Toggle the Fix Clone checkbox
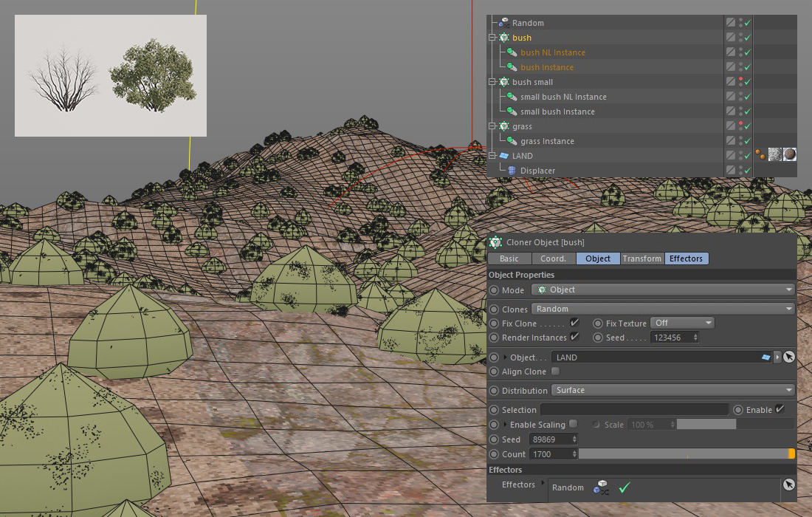 click(x=574, y=323)
